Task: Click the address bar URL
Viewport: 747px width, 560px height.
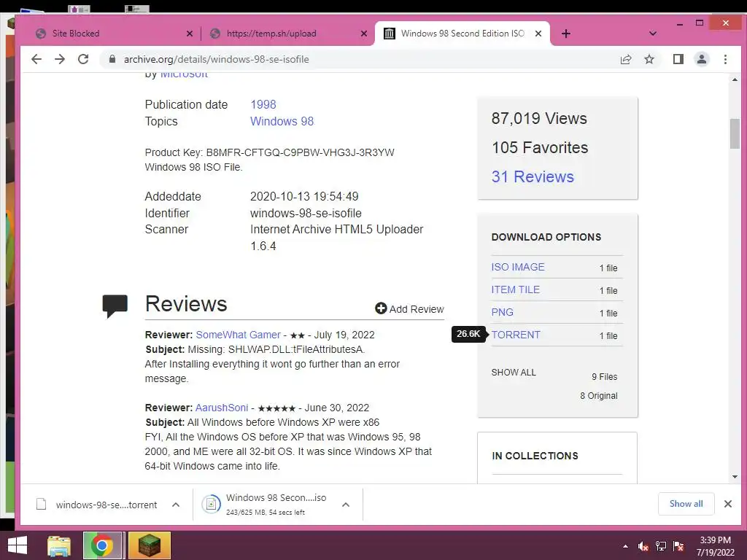Action: pos(216,59)
